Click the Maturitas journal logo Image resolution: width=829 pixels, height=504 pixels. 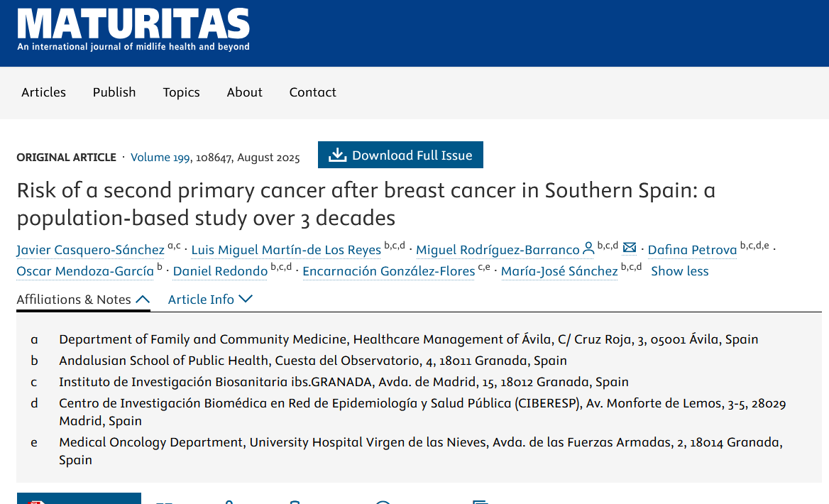click(x=133, y=29)
